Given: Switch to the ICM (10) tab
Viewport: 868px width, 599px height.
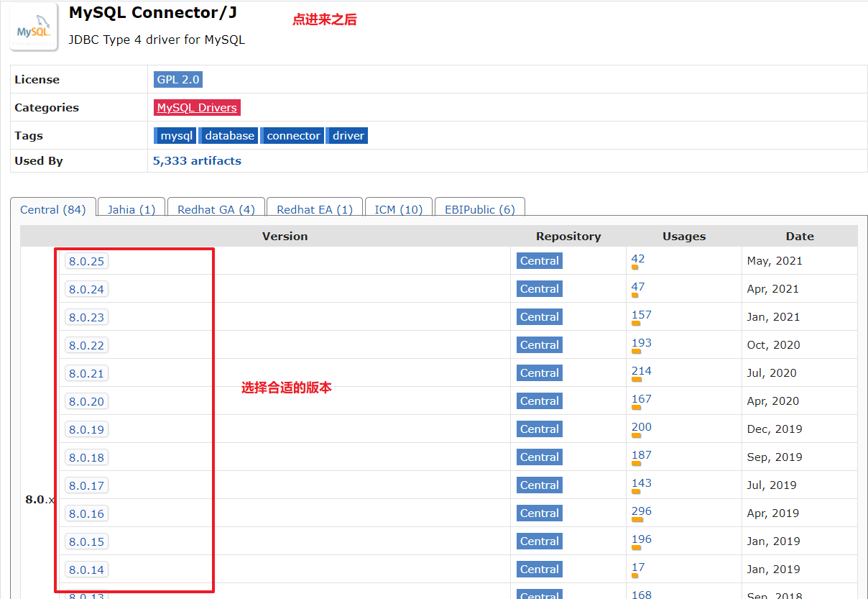Looking at the screenshot, I should point(399,209).
